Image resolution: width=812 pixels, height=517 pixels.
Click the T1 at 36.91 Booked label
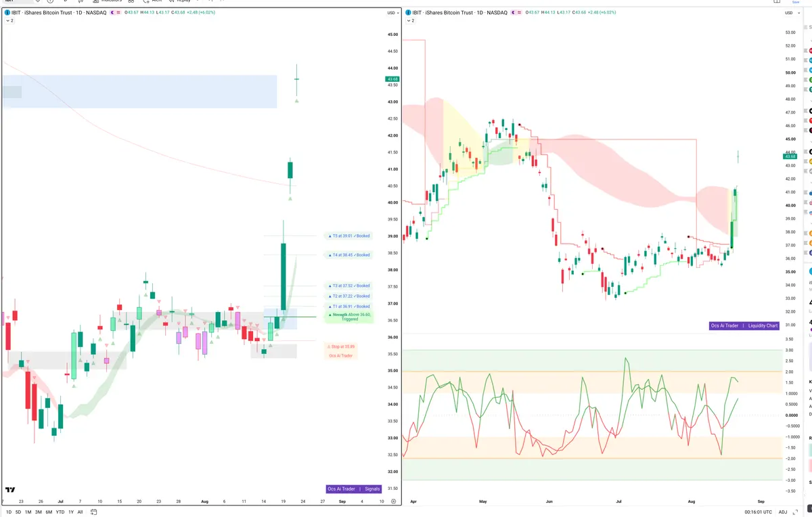point(348,307)
